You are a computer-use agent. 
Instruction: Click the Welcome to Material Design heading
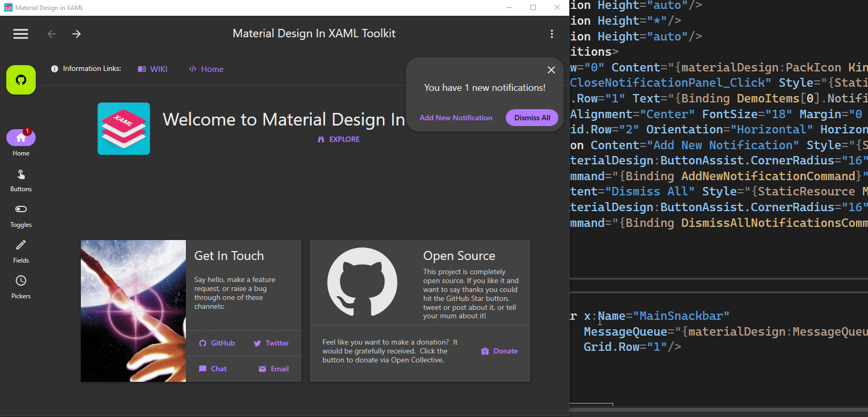284,119
